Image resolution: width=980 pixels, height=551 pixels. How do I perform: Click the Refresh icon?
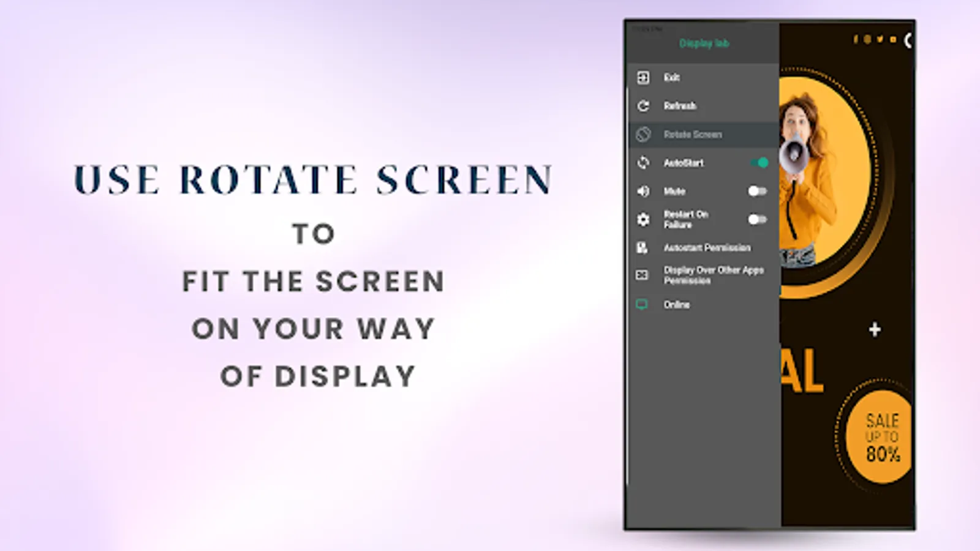[x=643, y=105]
